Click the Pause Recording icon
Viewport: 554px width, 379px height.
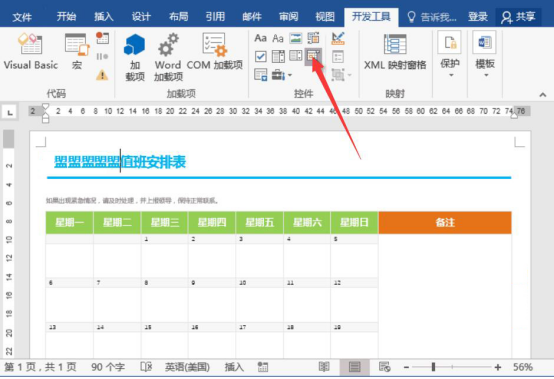pos(102,56)
